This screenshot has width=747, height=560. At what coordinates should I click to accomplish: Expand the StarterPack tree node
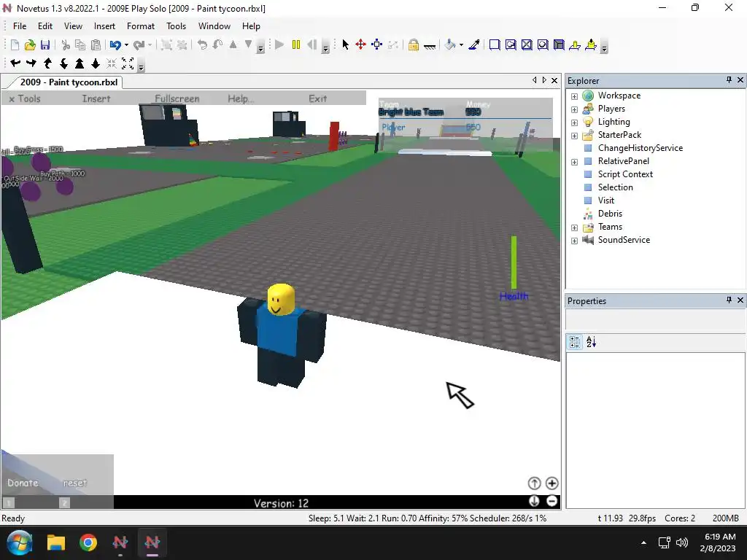click(x=575, y=136)
